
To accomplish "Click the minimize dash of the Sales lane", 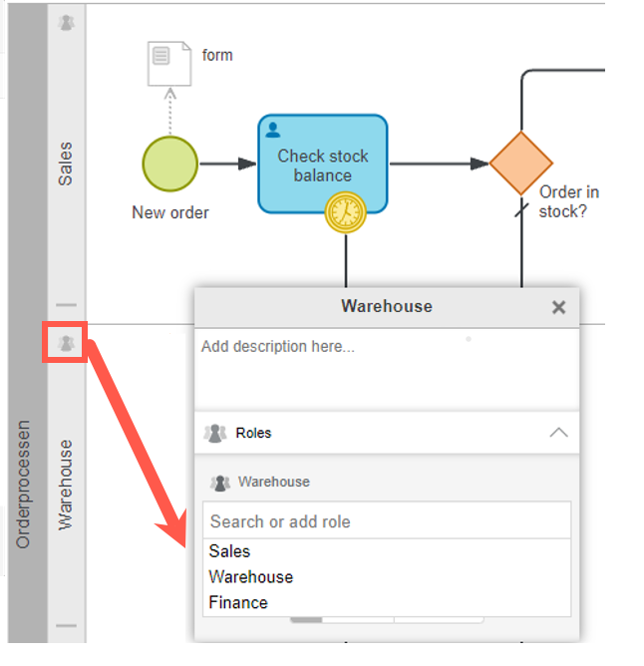I will click(x=66, y=305).
